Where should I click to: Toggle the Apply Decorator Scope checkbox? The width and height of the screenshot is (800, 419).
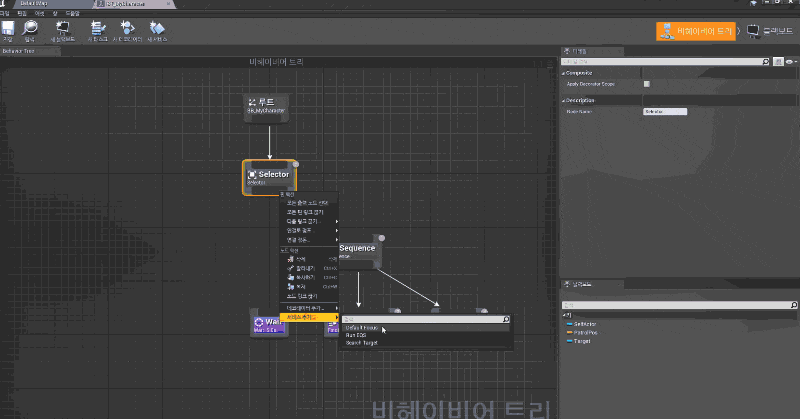click(x=647, y=84)
